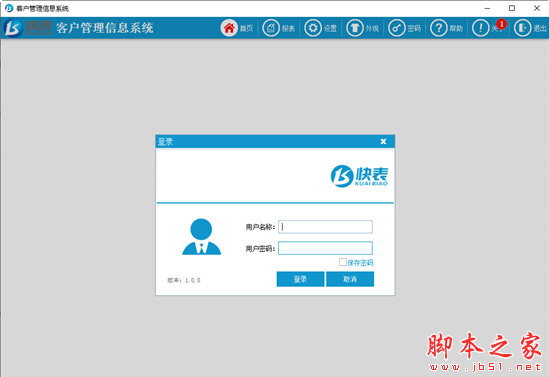Click the blue user avatar icon
The height and width of the screenshot is (377, 549).
[201, 236]
